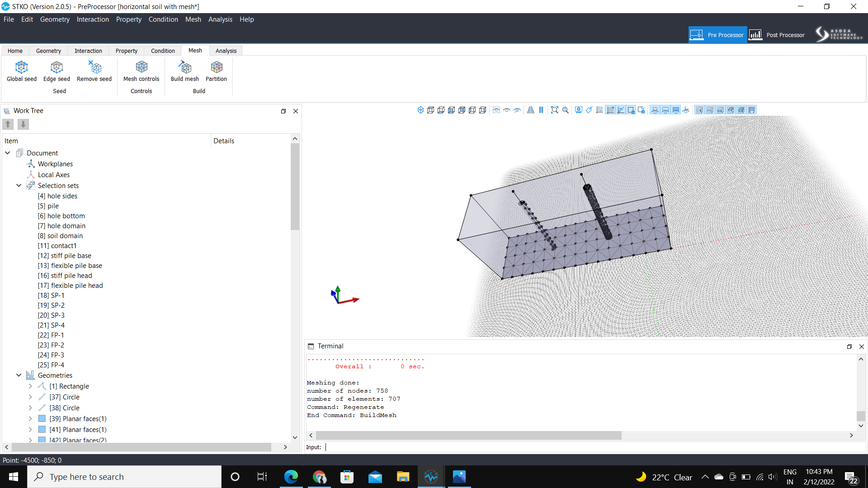The image size is (868, 488).
Task: Expand the [37] Circle geometry
Action: click(30, 397)
